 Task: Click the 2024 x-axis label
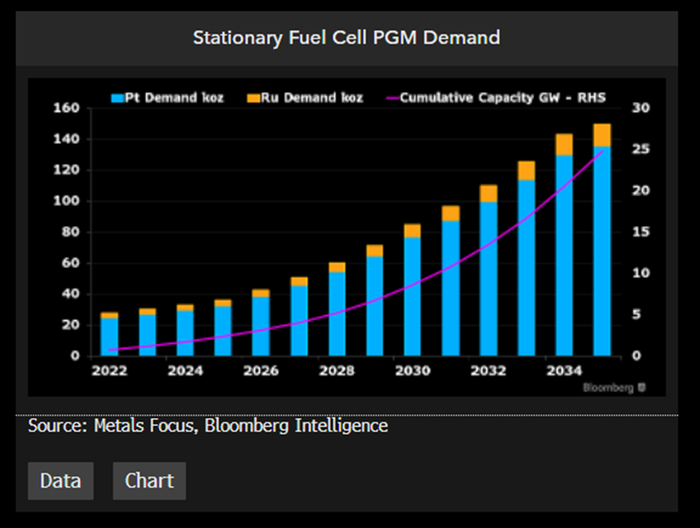185,370
